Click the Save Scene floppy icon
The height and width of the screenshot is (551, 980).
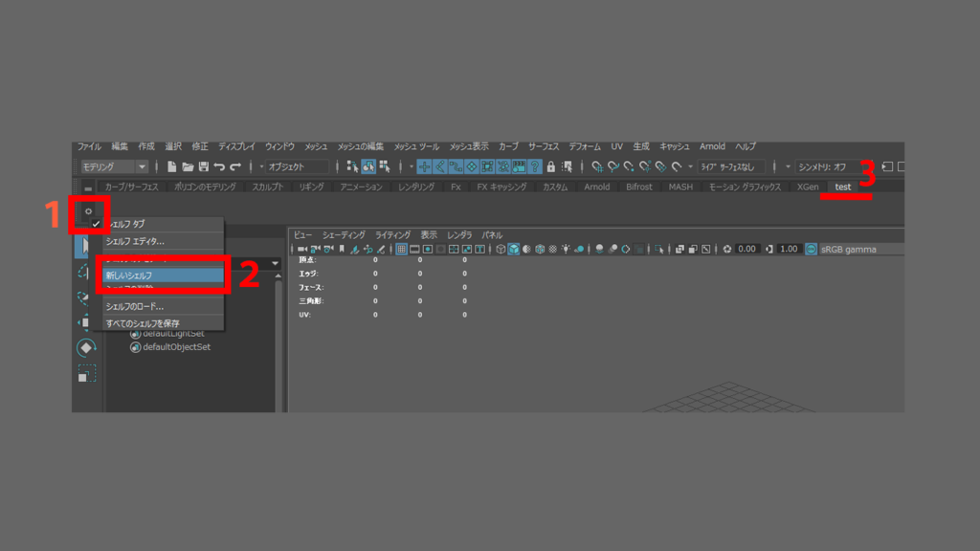click(x=204, y=166)
